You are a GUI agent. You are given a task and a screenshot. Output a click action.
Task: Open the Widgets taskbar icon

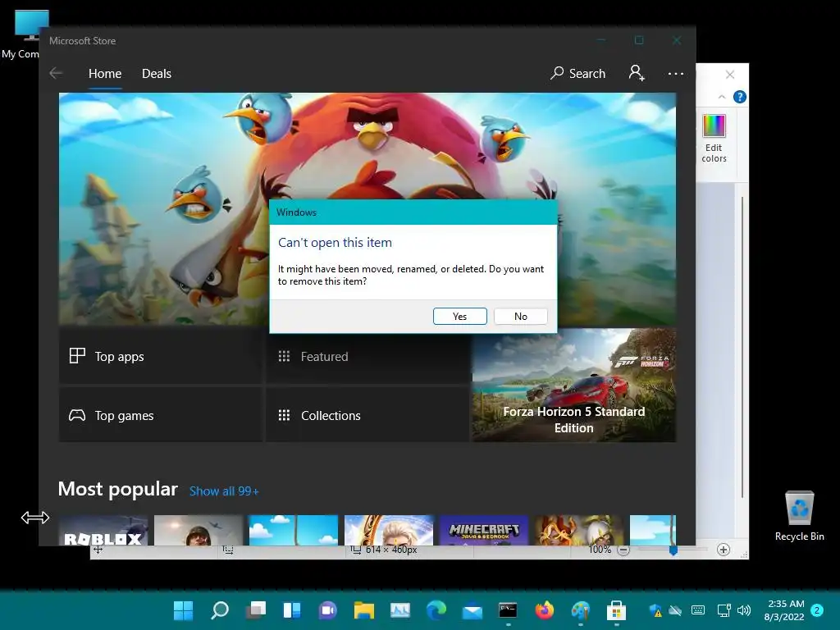coord(292,610)
